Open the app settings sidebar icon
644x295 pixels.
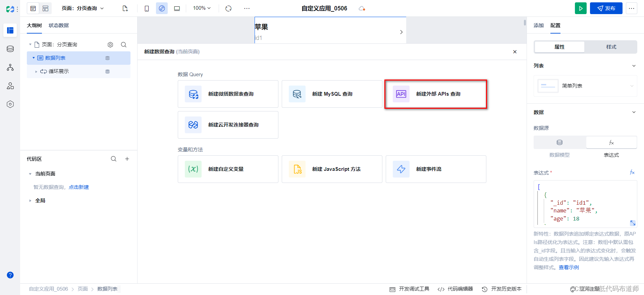coord(10,104)
